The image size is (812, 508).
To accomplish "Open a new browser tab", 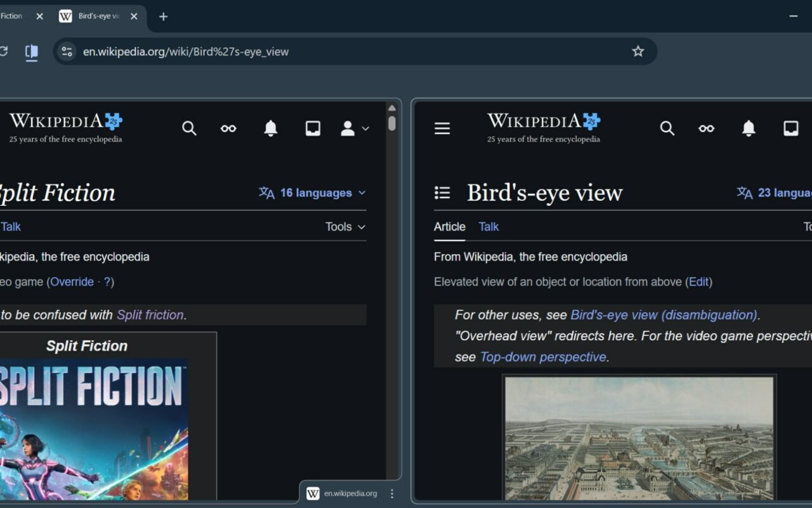I will [163, 17].
